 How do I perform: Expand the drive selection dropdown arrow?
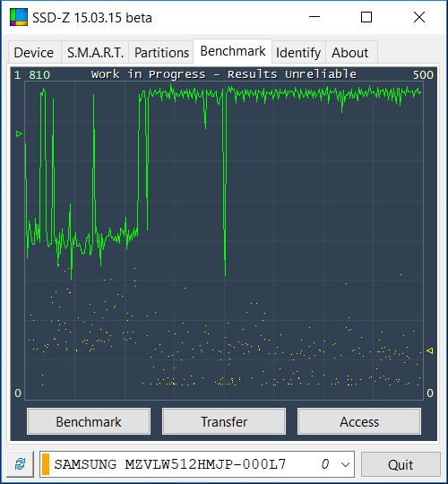345,464
